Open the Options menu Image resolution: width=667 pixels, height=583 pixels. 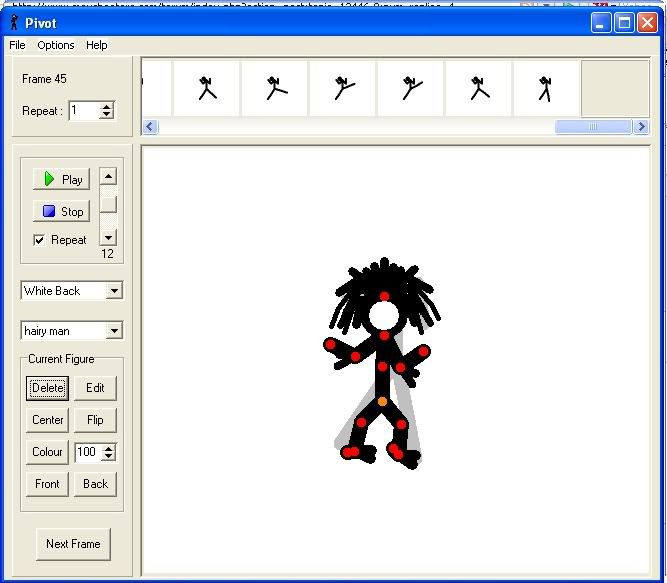(56, 45)
